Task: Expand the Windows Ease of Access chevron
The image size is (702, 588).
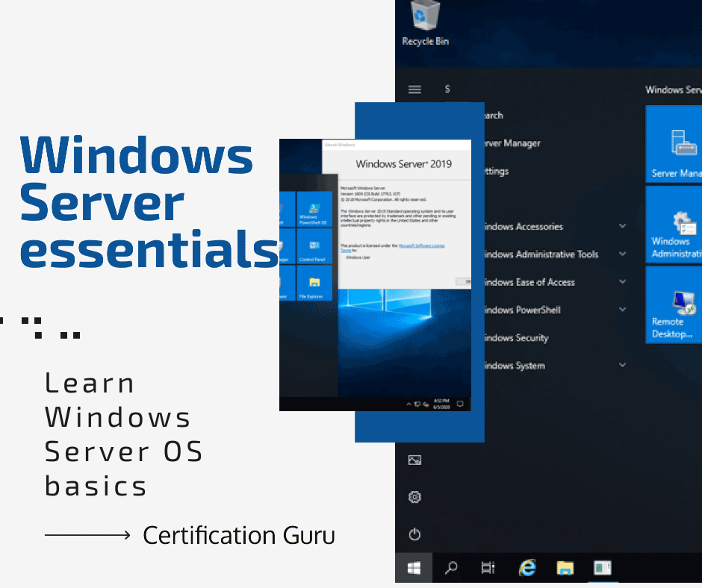Action: [x=622, y=281]
